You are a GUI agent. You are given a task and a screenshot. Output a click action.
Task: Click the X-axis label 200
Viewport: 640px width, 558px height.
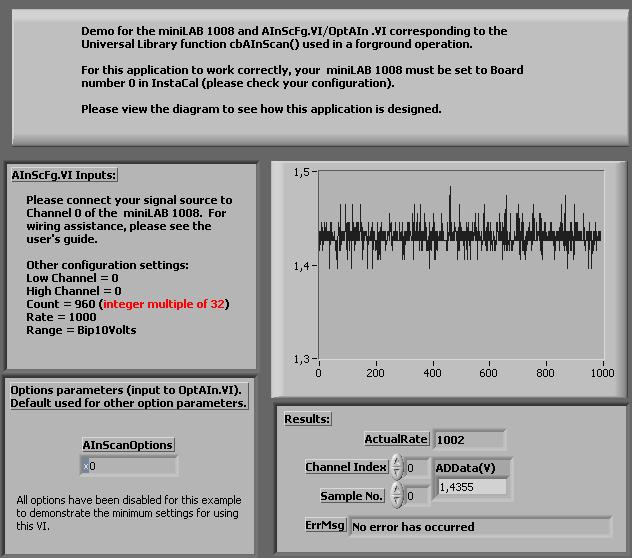pos(375,373)
